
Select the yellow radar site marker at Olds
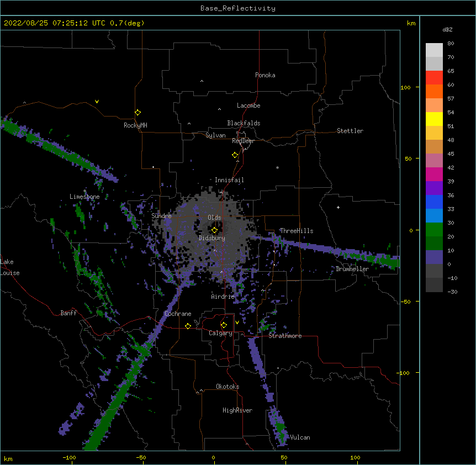tap(214, 230)
